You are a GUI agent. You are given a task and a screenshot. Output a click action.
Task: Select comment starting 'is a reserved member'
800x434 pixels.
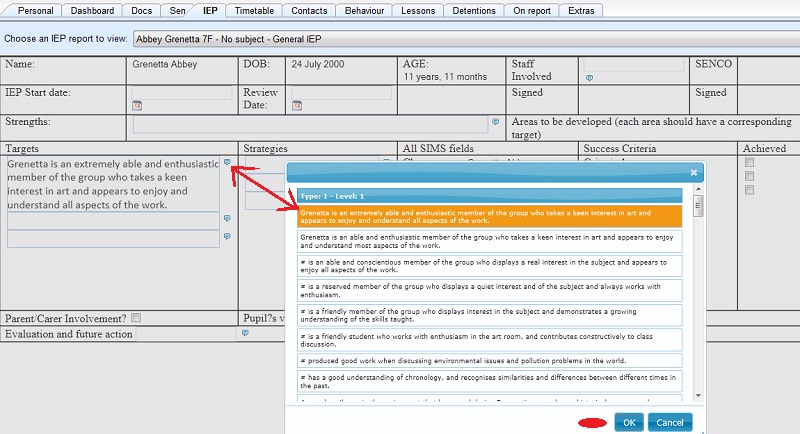click(490, 290)
